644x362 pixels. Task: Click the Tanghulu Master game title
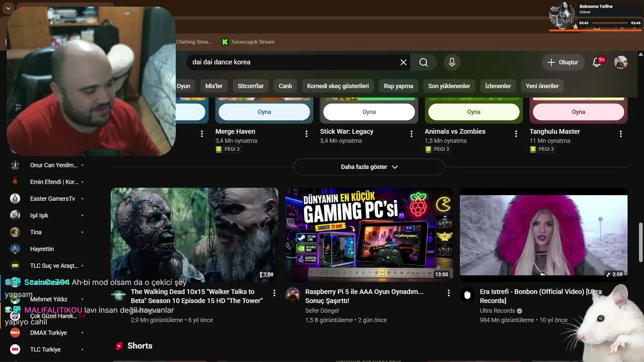click(x=555, y=132)
